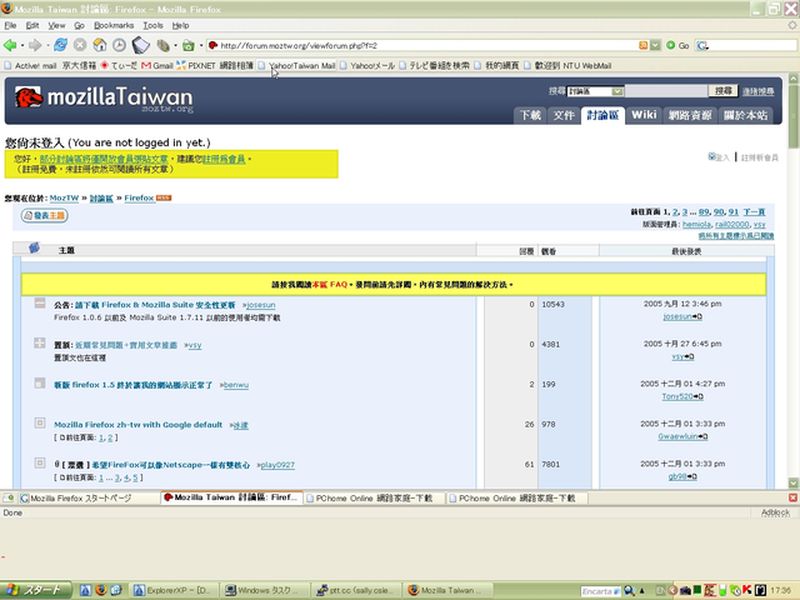This screenshot has width=800, height=600.
Task: Open the Edit menu
Action: (x=32, y=25)
